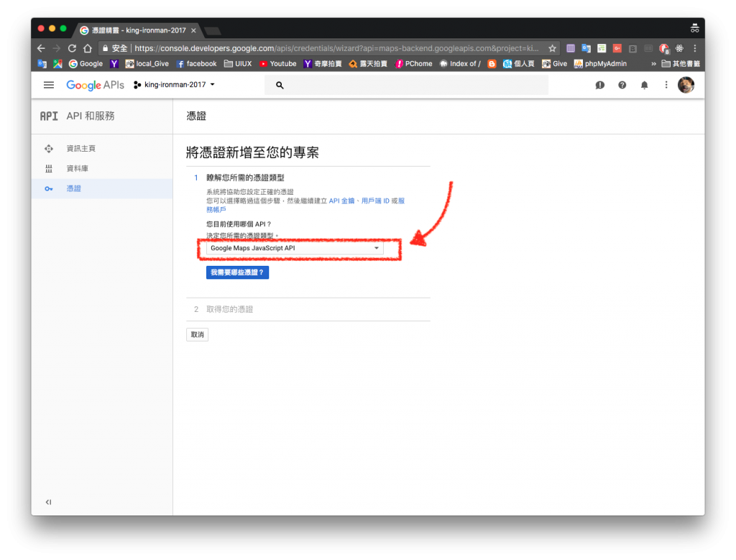Follow the API 金鑰 link

click(x=341, y=201)
